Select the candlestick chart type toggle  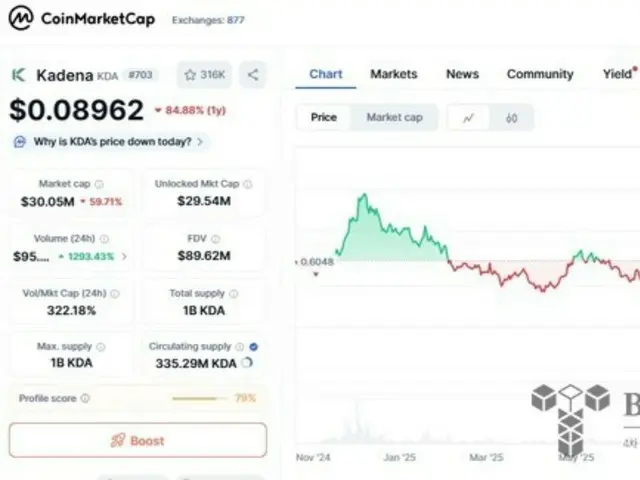click(x=511, y=118)
